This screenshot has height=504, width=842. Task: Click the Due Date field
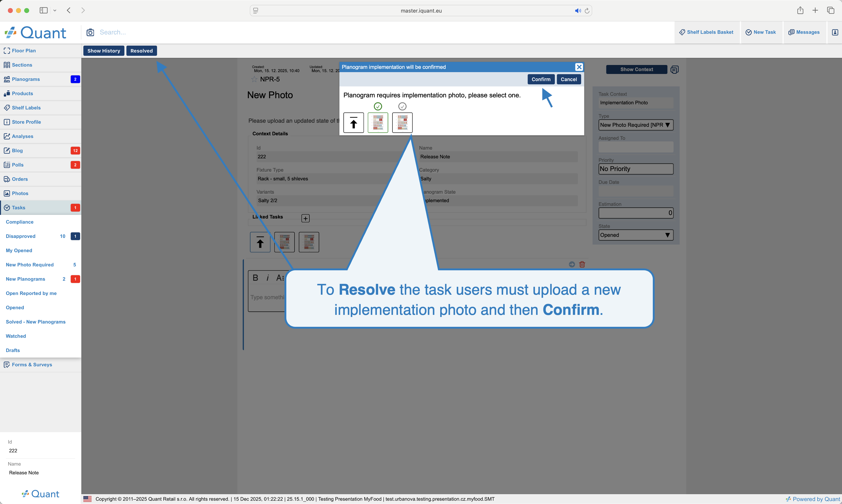(x=636, y=191)
